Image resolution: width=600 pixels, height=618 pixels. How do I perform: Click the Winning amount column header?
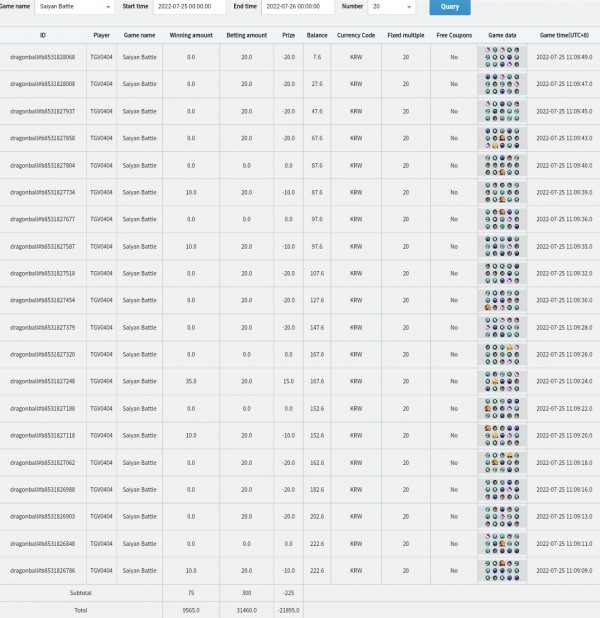tap(190, 34)
